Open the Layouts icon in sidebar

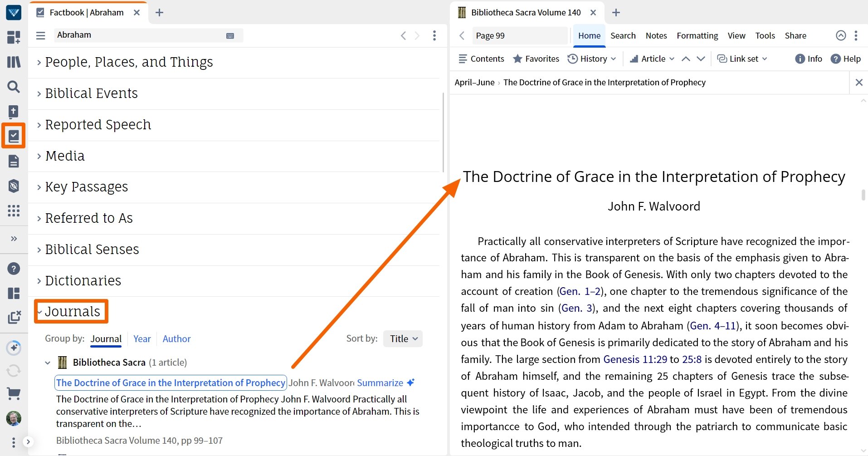[14, 293]
